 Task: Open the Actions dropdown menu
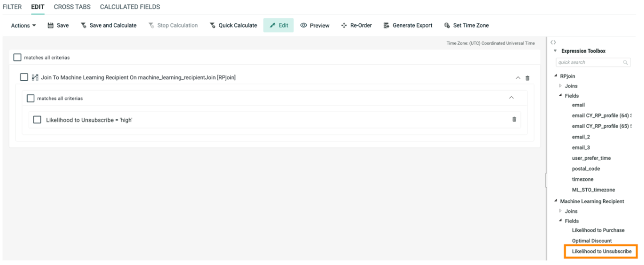coord(23,25)
